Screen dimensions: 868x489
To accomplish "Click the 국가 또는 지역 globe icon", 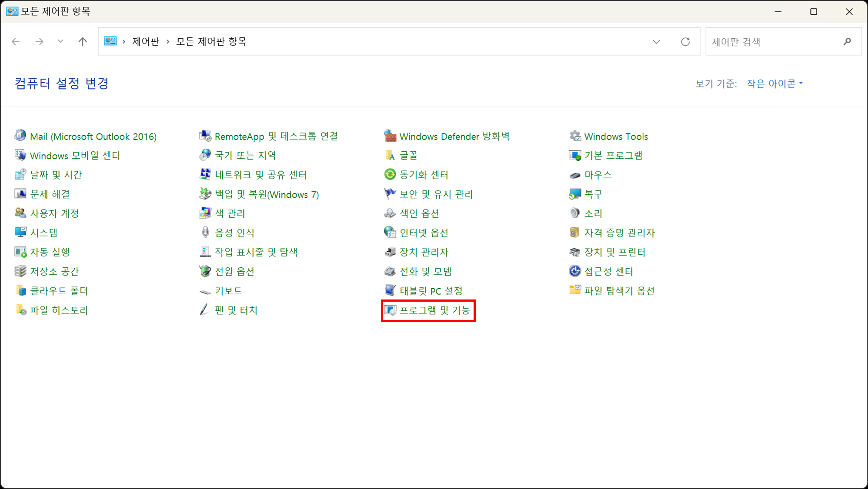I will tap(205, 155).
